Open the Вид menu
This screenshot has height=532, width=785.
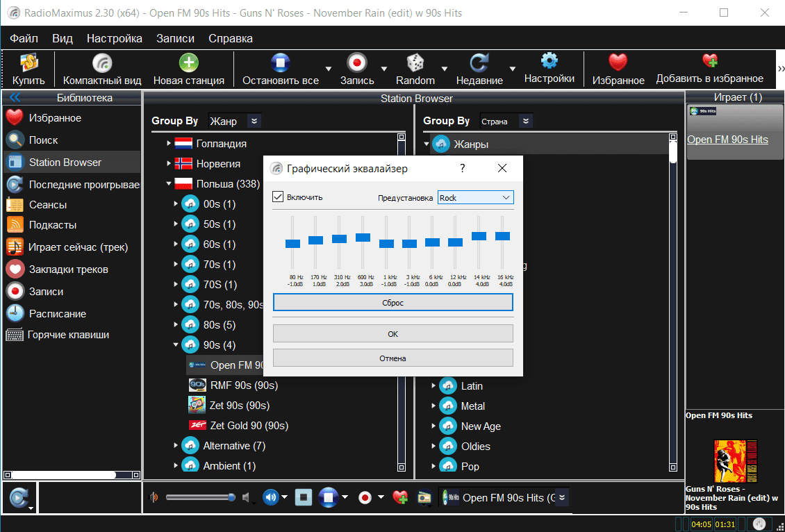pos(63,38)
